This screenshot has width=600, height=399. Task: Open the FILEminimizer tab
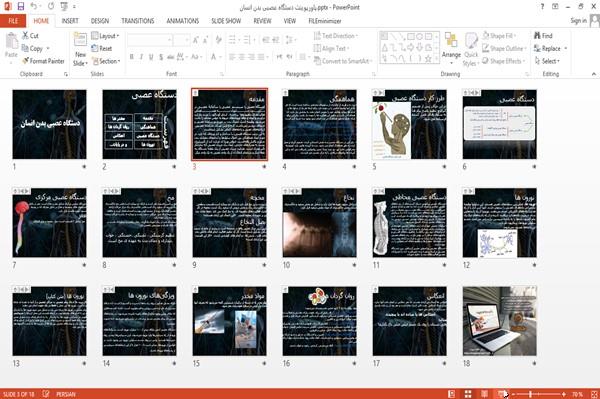pyautogui.click(x=324, y=21)
